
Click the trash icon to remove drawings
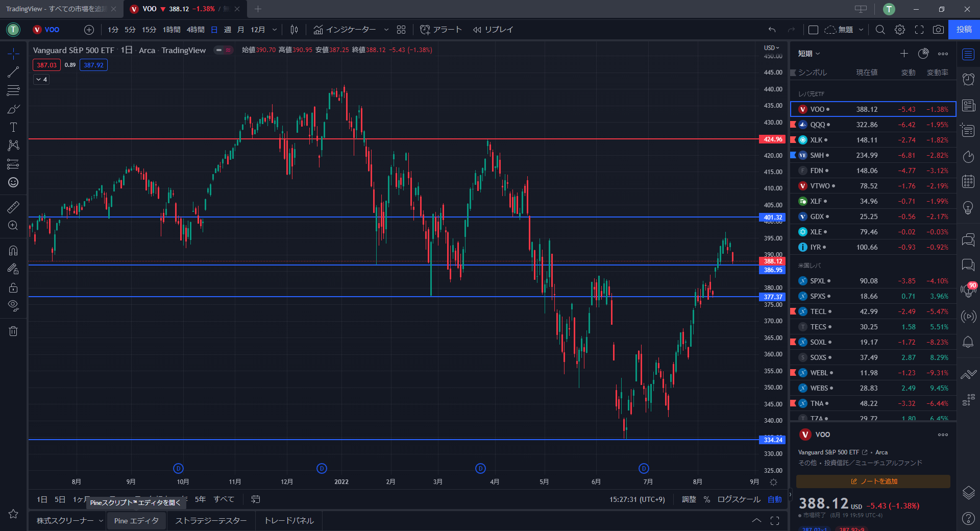tap(13, 331)
